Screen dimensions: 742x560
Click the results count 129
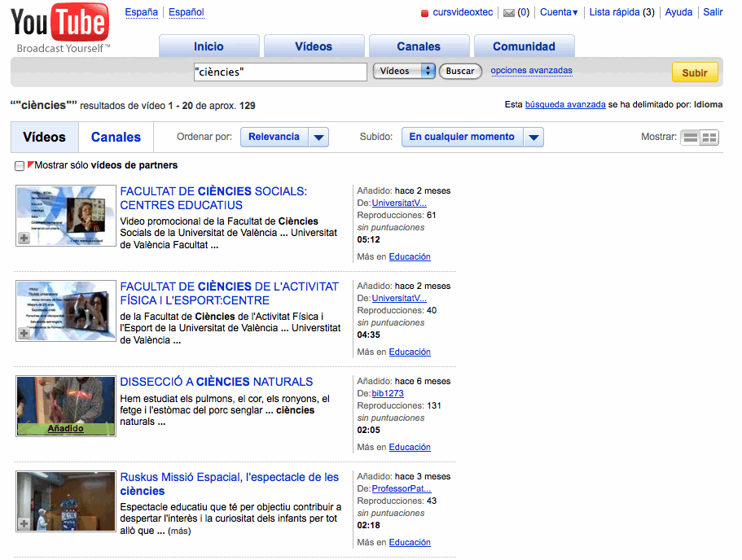click(x=248, y=106)
